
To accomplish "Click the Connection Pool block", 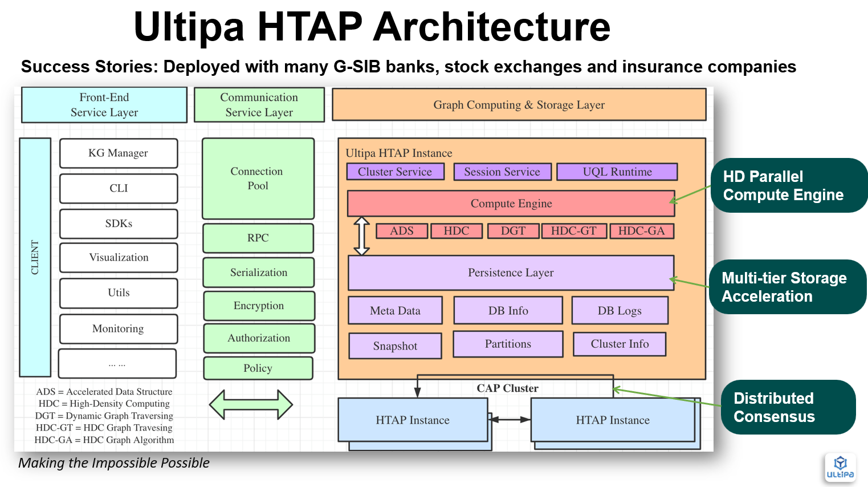I will [x=258, y=178].
